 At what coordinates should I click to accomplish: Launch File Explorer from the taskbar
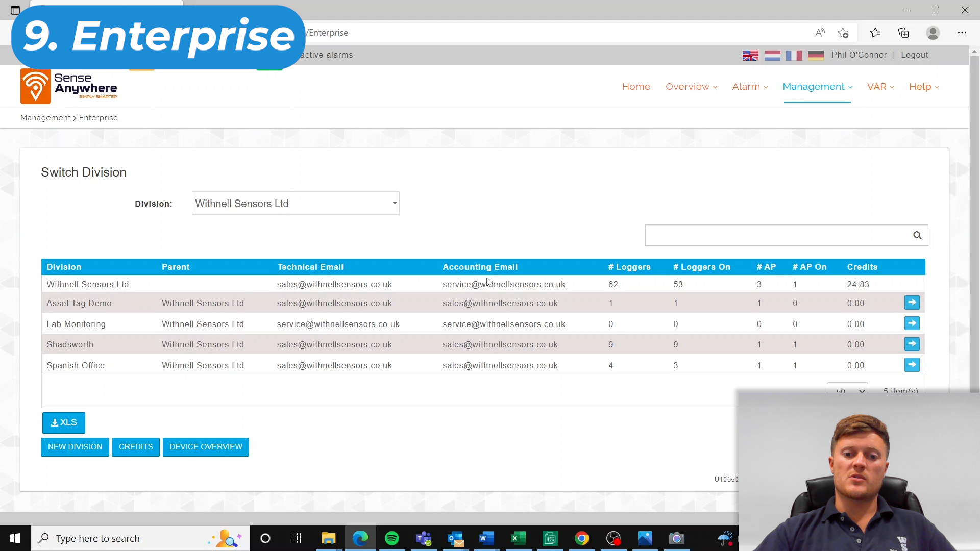pyautogui.click(x=328, y=538)
